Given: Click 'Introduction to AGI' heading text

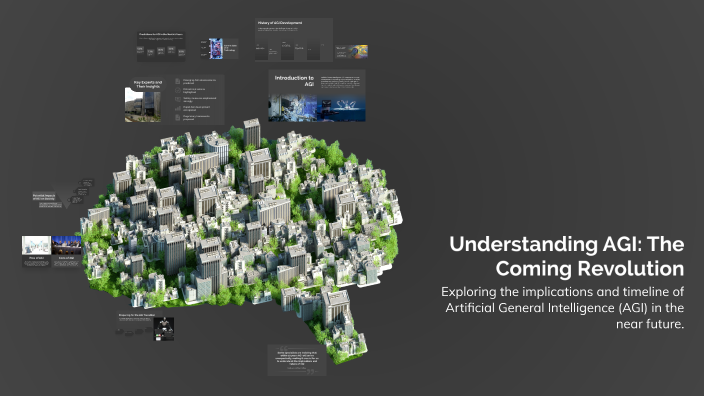Looking at the screenshot, I should (x=295, y=81).
